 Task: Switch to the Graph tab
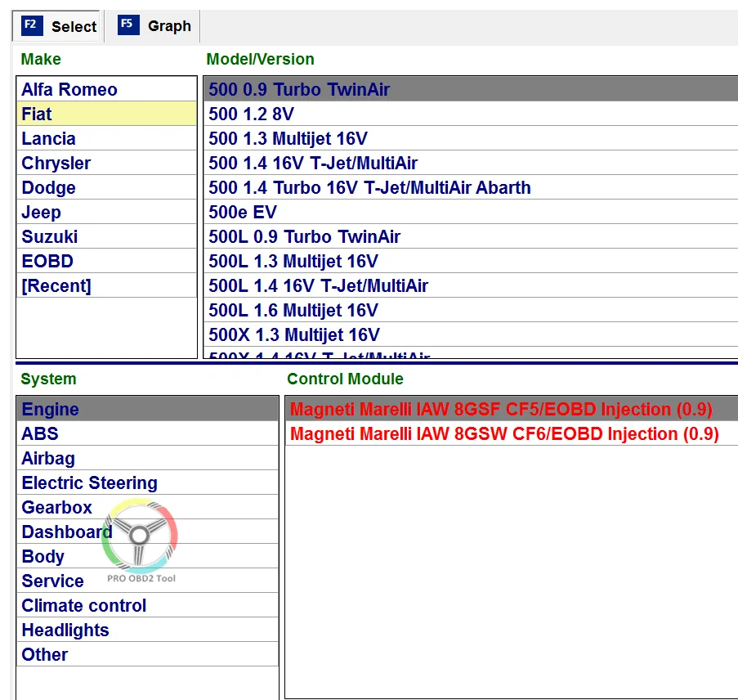[x=153, y=26]
